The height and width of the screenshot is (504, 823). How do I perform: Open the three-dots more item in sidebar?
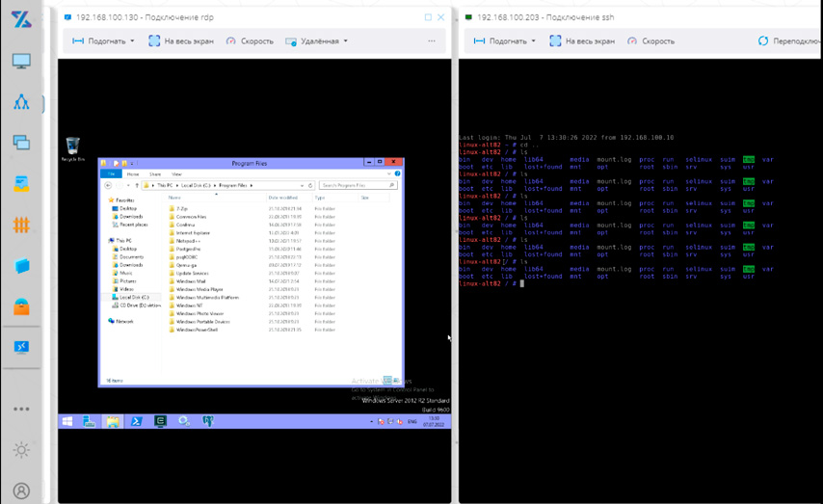click(x=21, y=409)
